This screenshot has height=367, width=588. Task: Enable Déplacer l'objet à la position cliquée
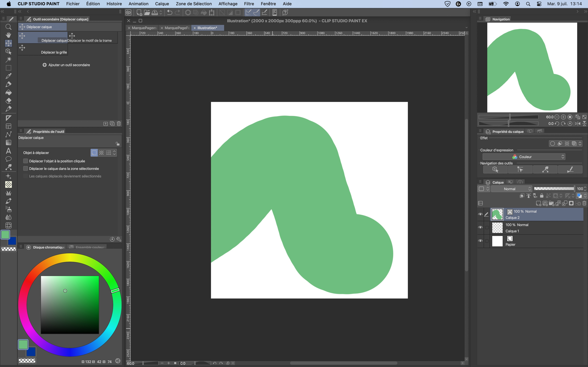click(x=25, y=161)
